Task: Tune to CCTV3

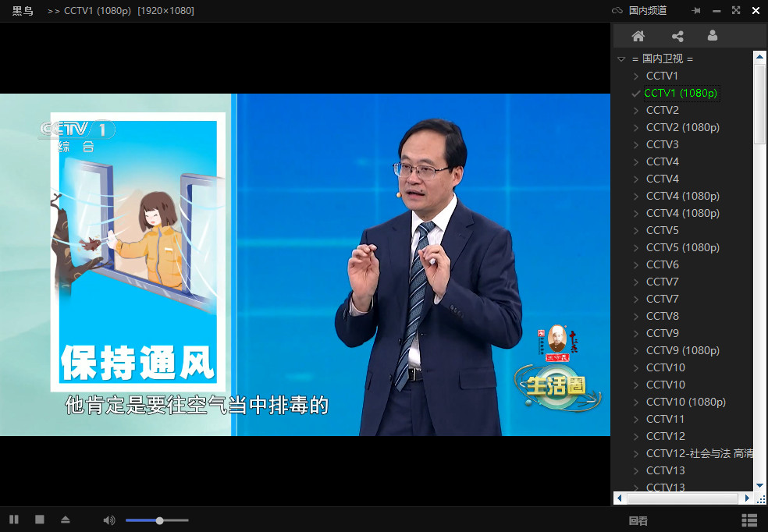Action: click(662, 144)
